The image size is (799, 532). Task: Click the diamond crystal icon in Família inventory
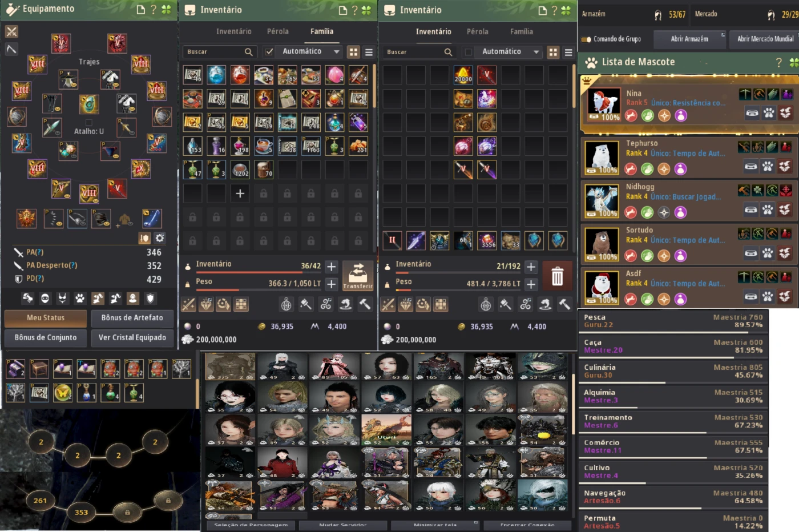pyautogui.click(x=206, y=305)
